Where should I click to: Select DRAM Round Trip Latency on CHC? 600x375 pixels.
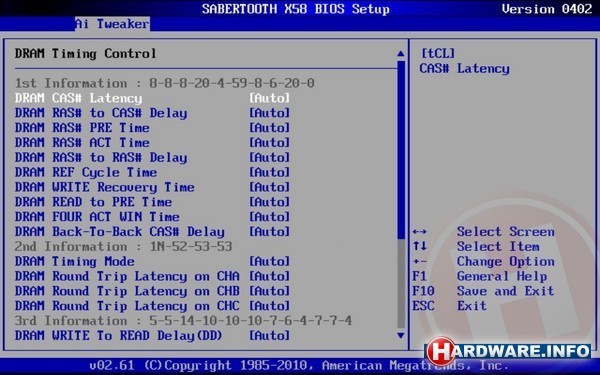[x=127, y=306]
